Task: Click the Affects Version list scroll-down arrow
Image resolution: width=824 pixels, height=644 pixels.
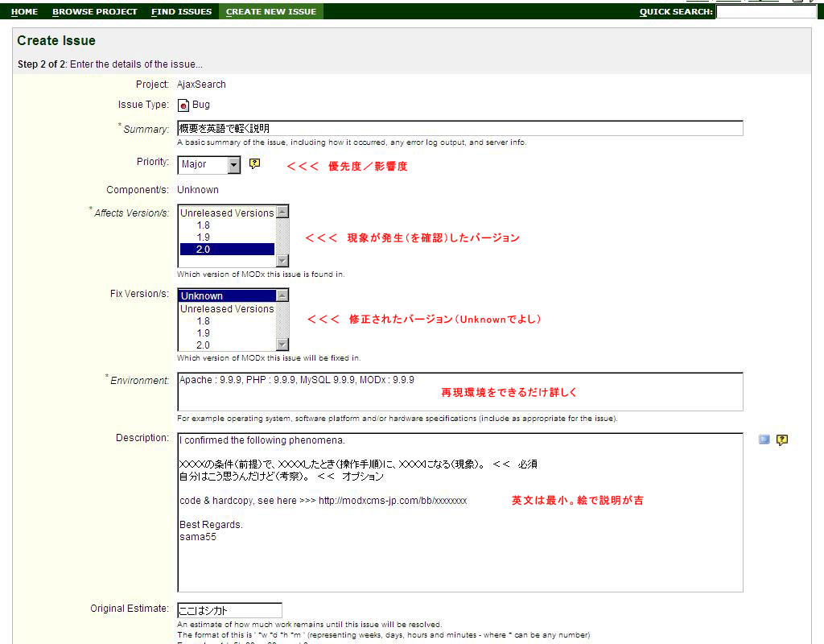Action: (x=282, y=260)
